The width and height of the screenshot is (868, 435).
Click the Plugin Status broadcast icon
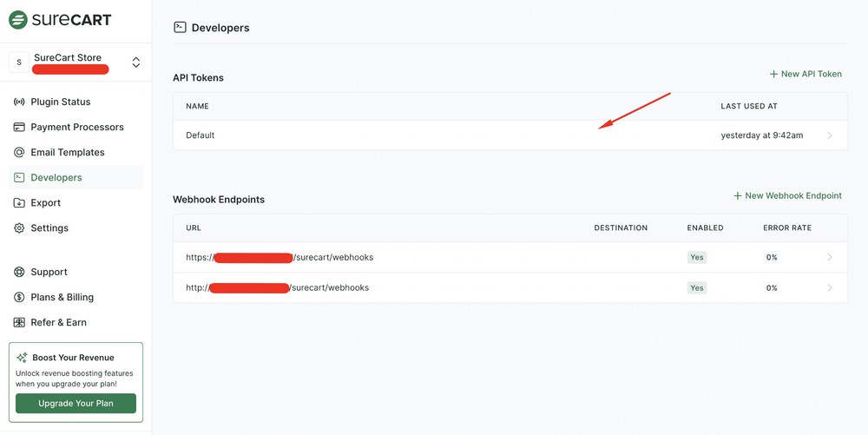coord(19,102)
